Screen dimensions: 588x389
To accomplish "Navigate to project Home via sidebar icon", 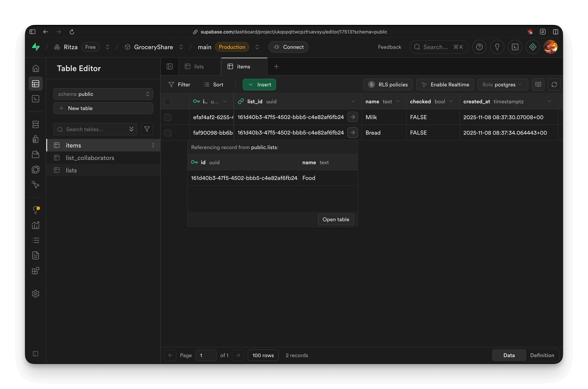I will pyautogui.click(x=35, y=68).
